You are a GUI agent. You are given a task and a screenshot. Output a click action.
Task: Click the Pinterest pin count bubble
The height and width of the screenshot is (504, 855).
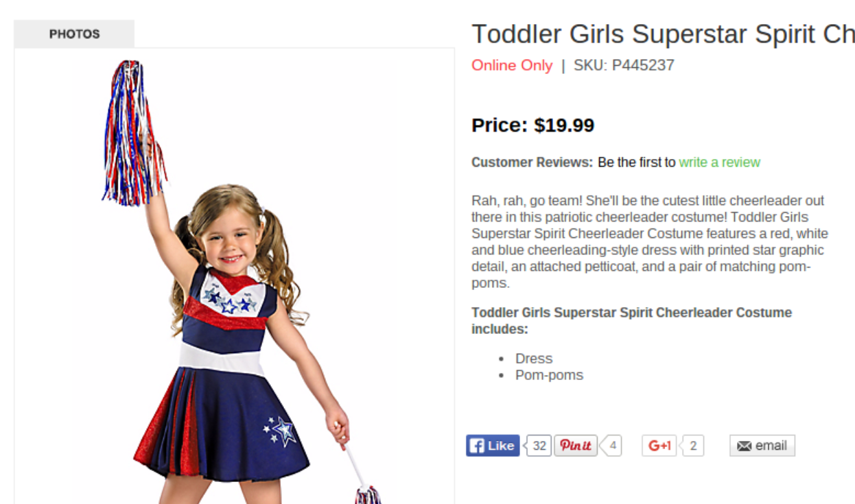point(613,446)
